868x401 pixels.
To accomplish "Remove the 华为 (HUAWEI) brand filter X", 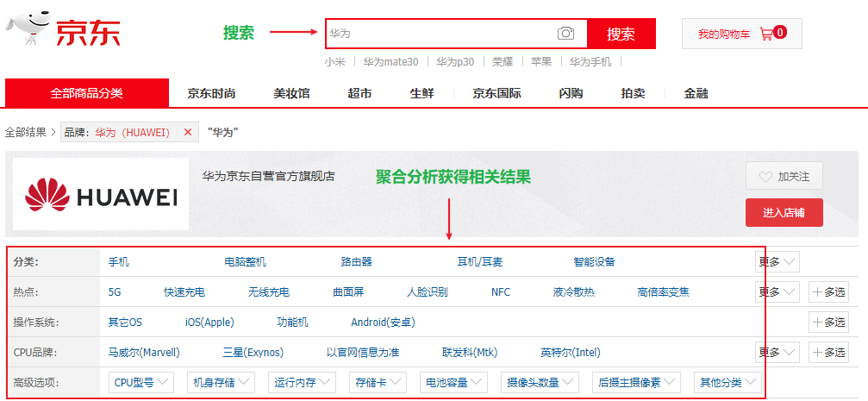I will [x=188, y=132].
